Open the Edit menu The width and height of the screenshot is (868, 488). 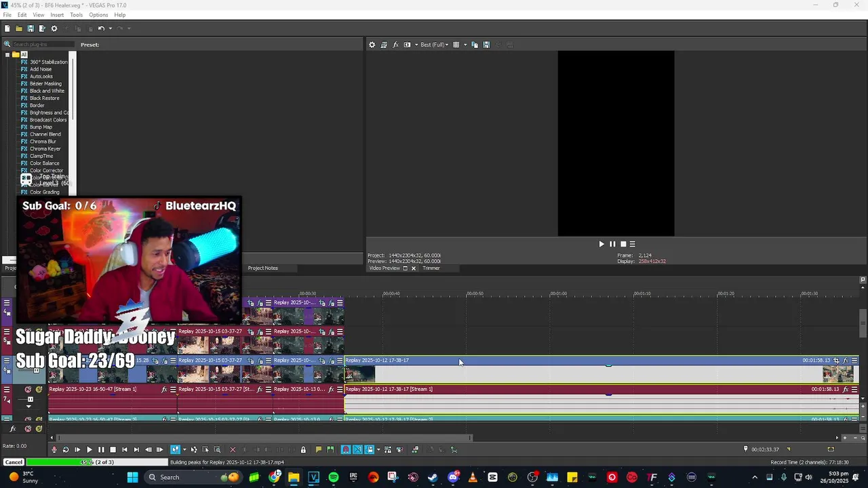coord(22,15)
